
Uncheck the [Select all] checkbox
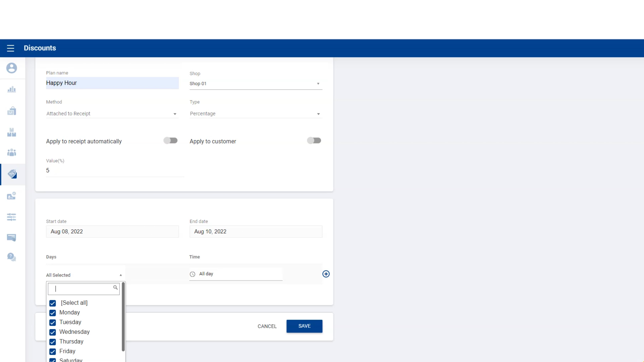click(53, 303)
